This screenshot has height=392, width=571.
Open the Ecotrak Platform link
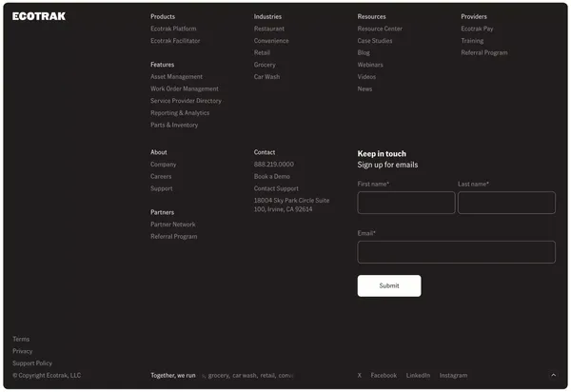click(173, 29)
